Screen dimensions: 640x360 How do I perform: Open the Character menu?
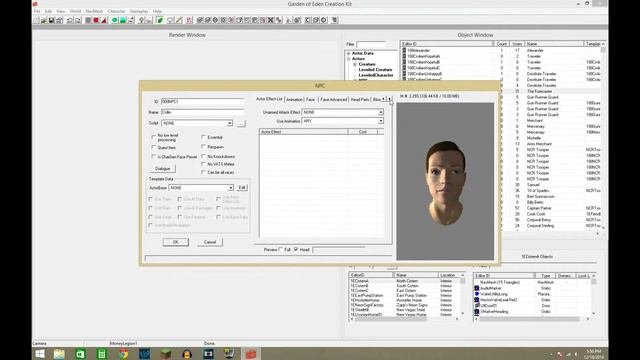tap(116, 11)
